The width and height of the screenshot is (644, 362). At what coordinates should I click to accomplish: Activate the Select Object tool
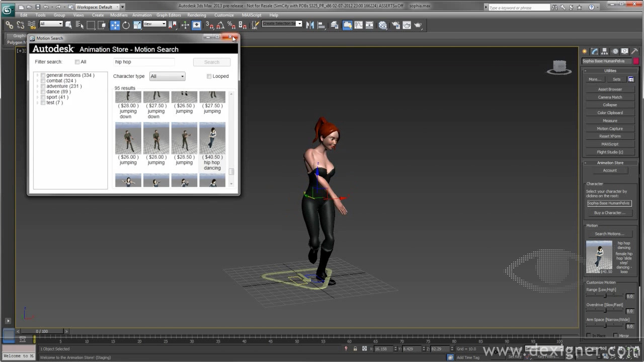69,25
